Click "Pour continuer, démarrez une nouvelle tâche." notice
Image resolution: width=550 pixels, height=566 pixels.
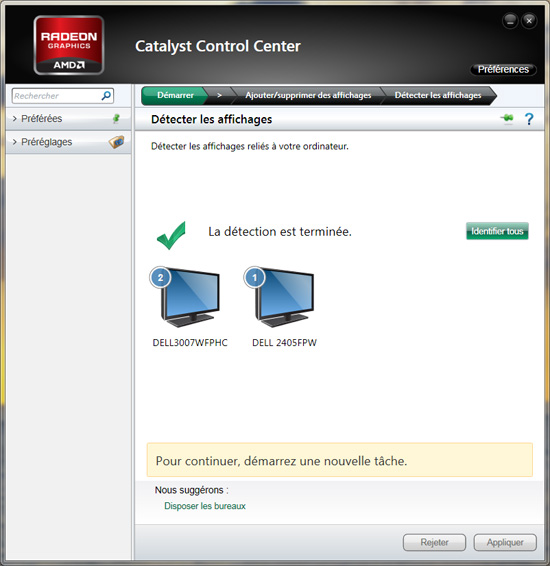click(340, 460)
